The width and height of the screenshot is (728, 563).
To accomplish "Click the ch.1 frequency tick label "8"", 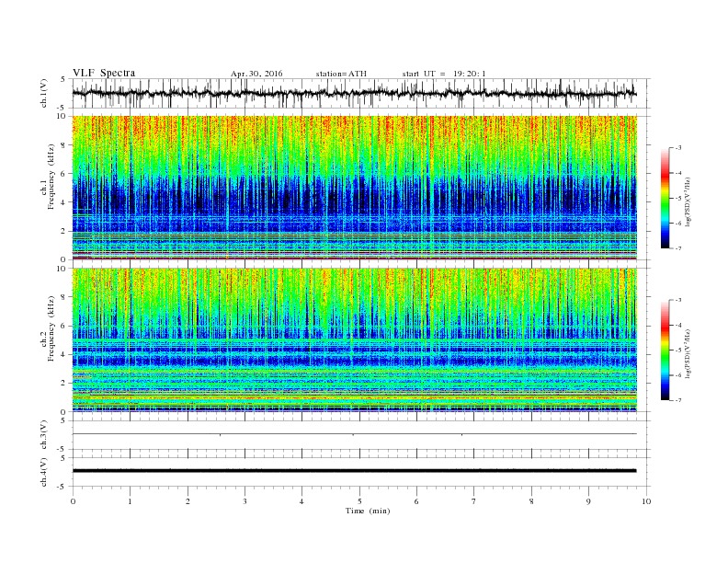I will coord(64,145).
